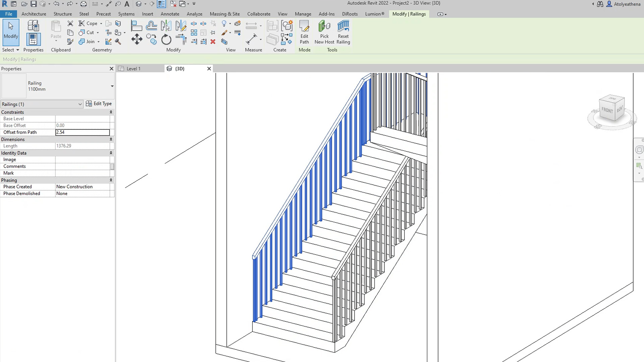Click the Type Properties icon
This screenshot has height=362, width=644.
pos(33,25)
